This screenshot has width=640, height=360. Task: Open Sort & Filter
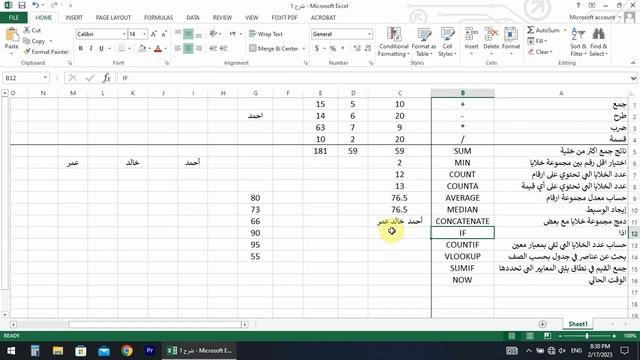click(578, 42)
